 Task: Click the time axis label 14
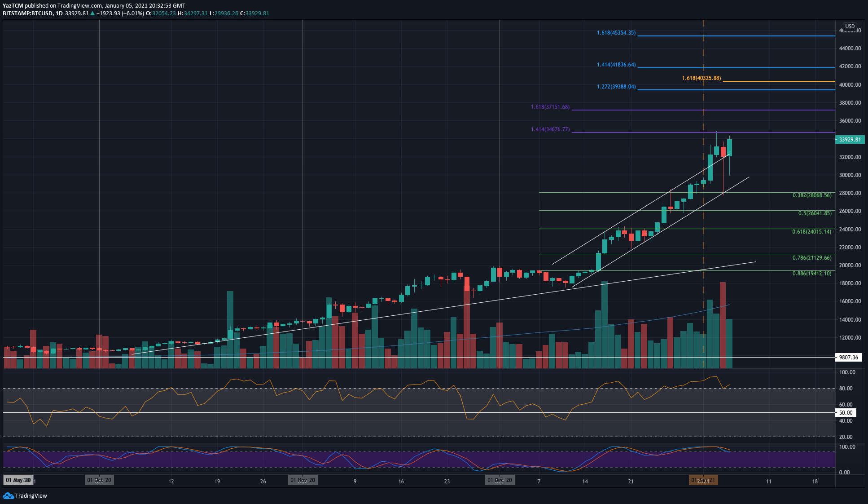point(585,482)
